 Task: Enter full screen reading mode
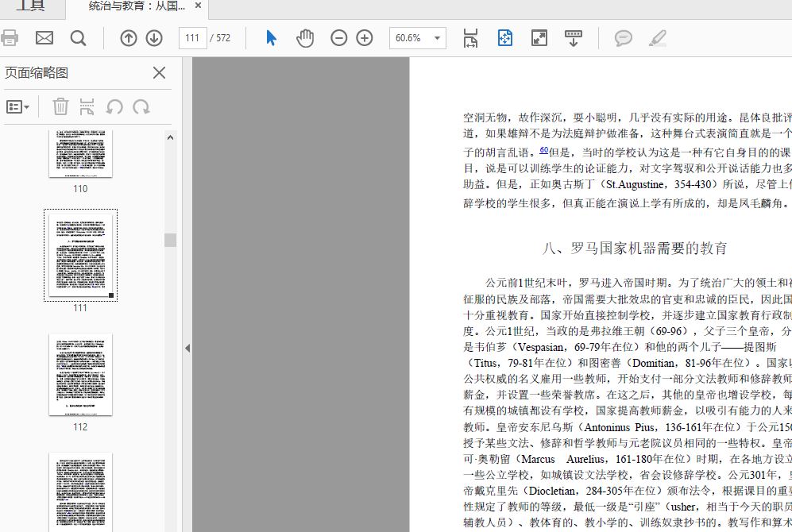(539, 38)
